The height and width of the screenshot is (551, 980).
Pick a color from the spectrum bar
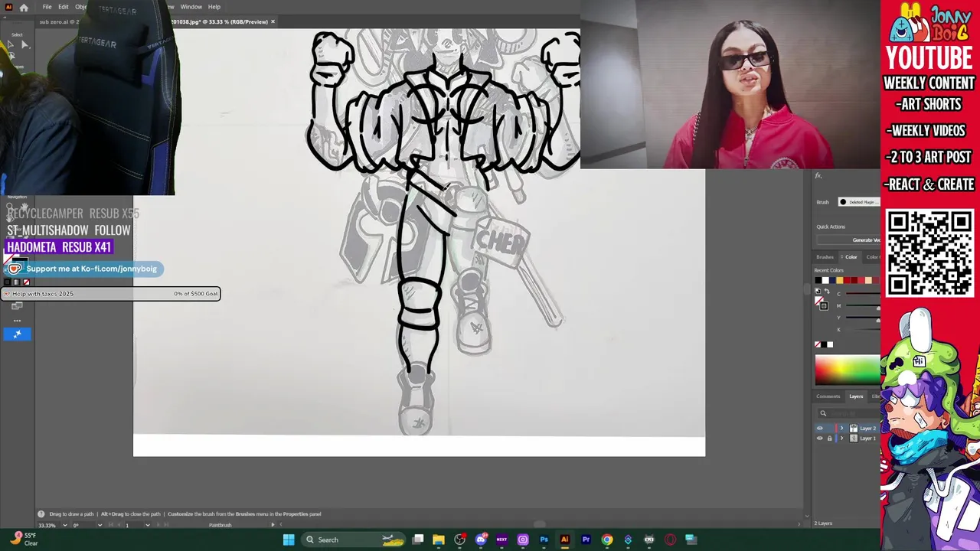(x=848, y=370)
